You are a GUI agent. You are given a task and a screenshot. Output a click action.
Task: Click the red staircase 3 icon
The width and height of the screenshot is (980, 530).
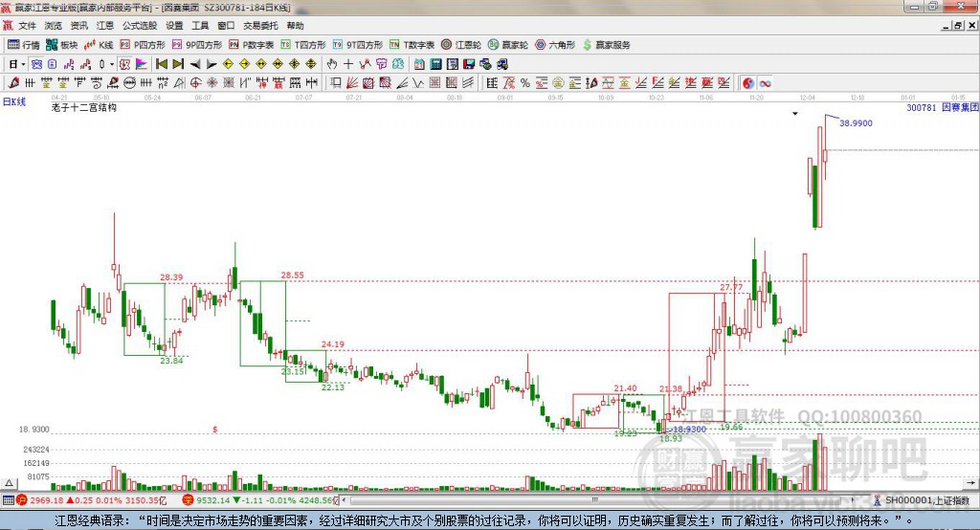coord(85,64)
